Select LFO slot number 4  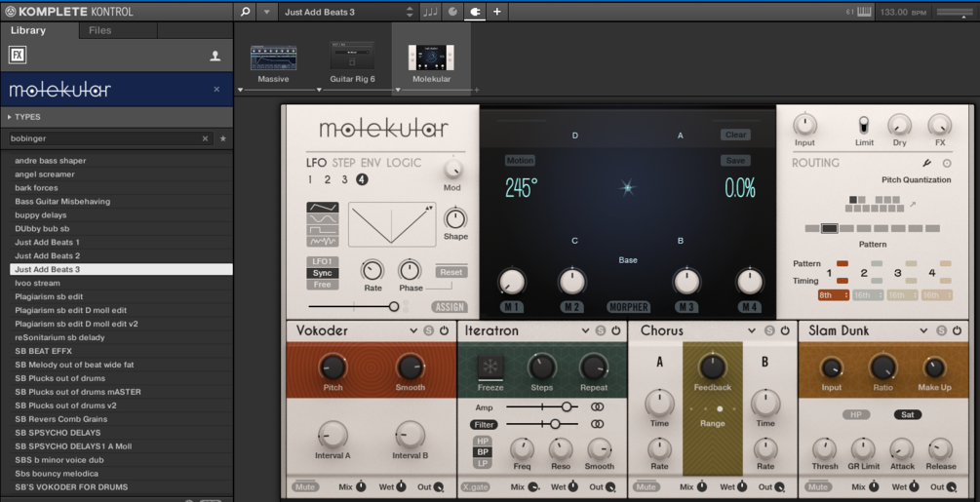coord(362,179)
